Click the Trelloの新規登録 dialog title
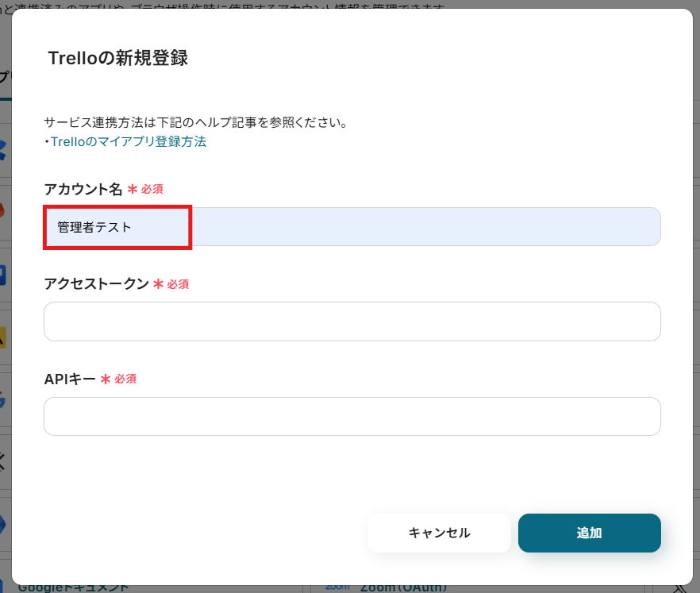Image resolution: width=700 pixels, height=593 pixels. click(x=117, y=58)
